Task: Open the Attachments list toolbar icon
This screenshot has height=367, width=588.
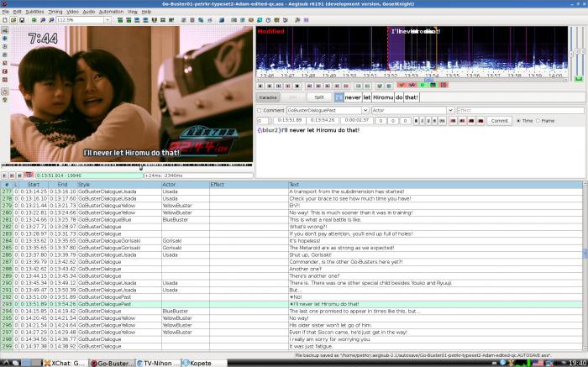Action: (201, 20)
